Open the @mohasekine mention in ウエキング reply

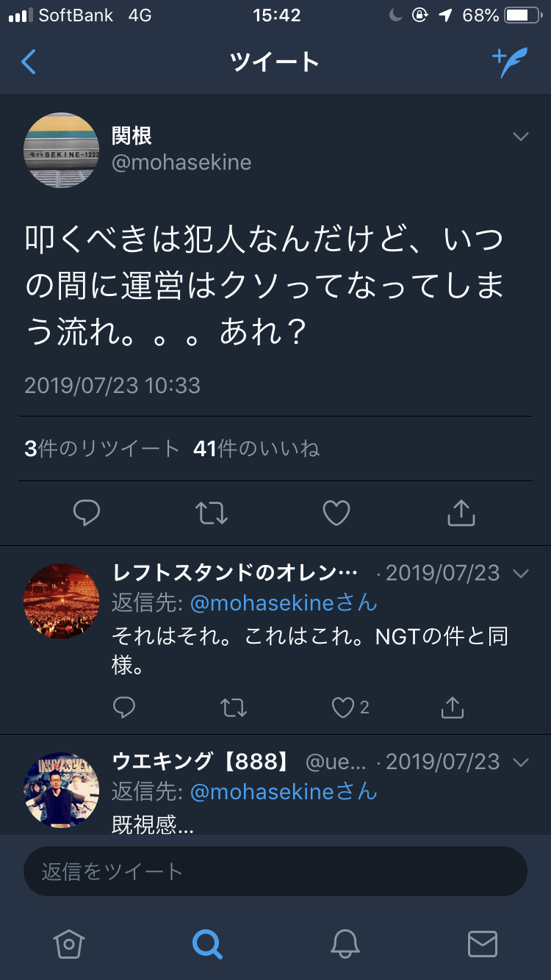(284, 791)
